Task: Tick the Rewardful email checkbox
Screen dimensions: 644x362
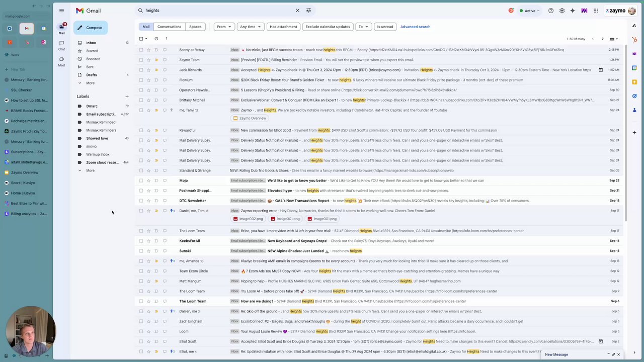Action: [x=141, y=130]
